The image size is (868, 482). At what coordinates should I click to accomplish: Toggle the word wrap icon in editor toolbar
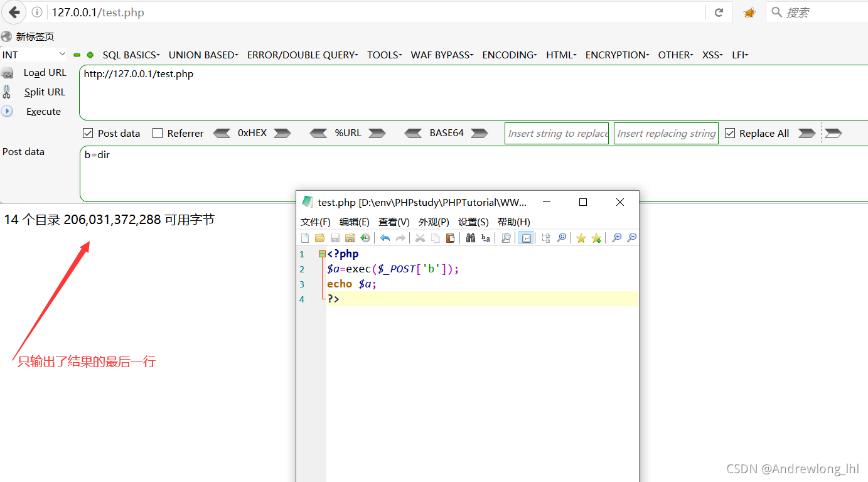coord(526,238)
